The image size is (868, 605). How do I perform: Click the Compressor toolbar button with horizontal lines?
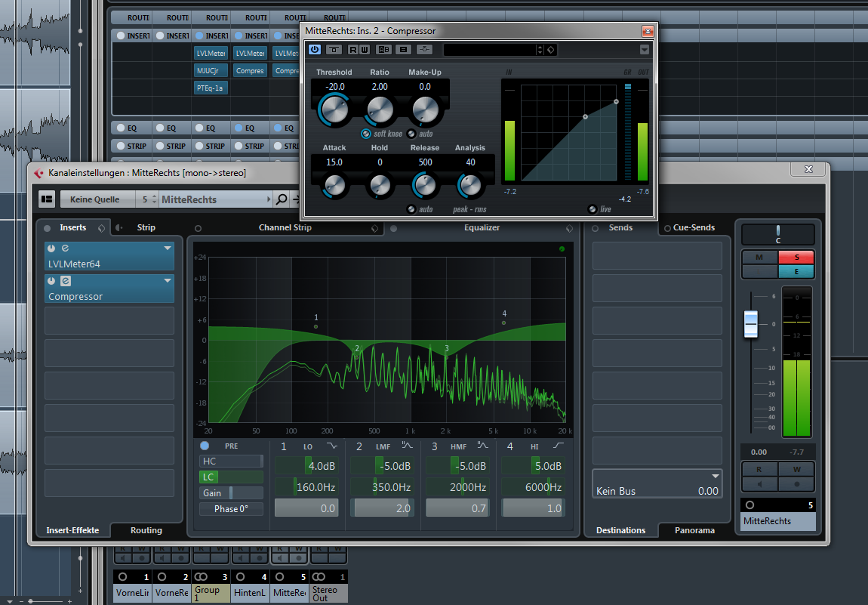coord(404,50)
